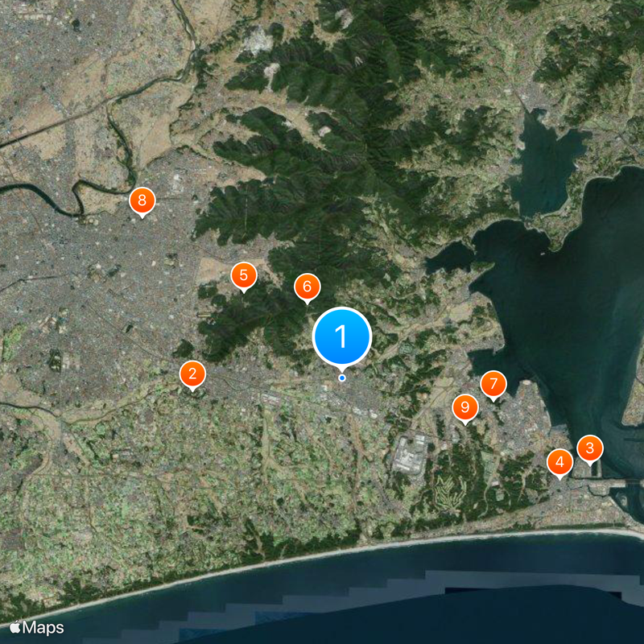Select the orange pin numbered 9
Image resolution: width=644 pixels, height=644 pixels.
pos(464,407)
